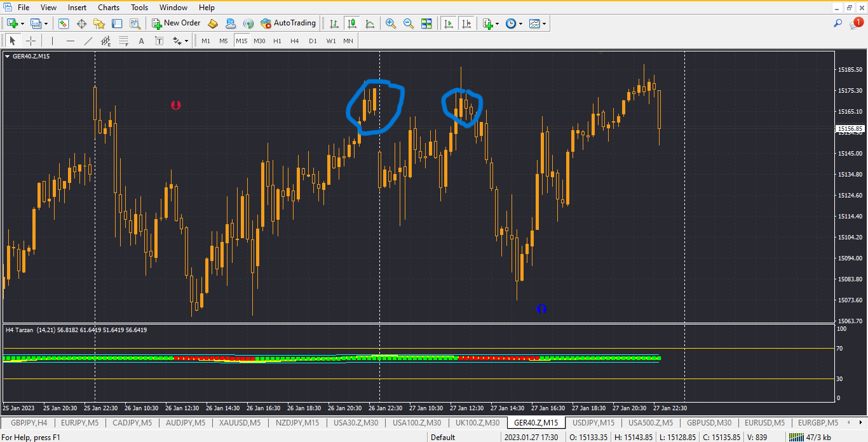
Task: Toggle chart auto scroll
Action: click(x=449, y=23)
